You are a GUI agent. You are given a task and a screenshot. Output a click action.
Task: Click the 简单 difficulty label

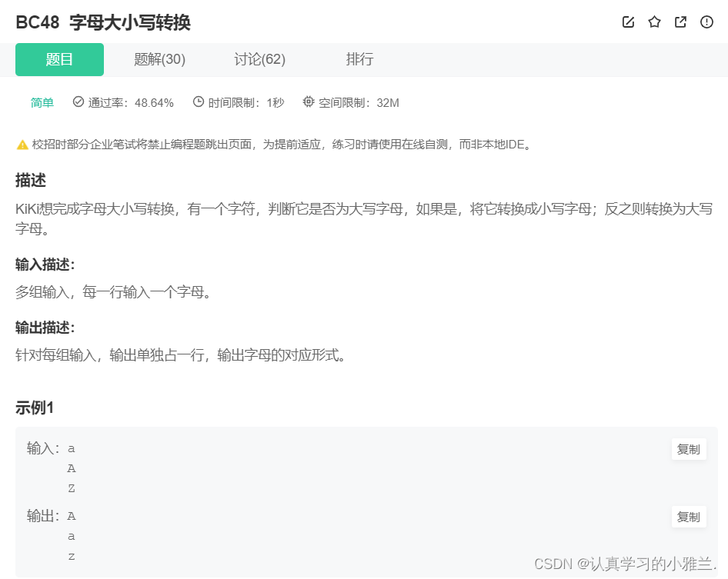pyautogui.click(x=42, y=102)
